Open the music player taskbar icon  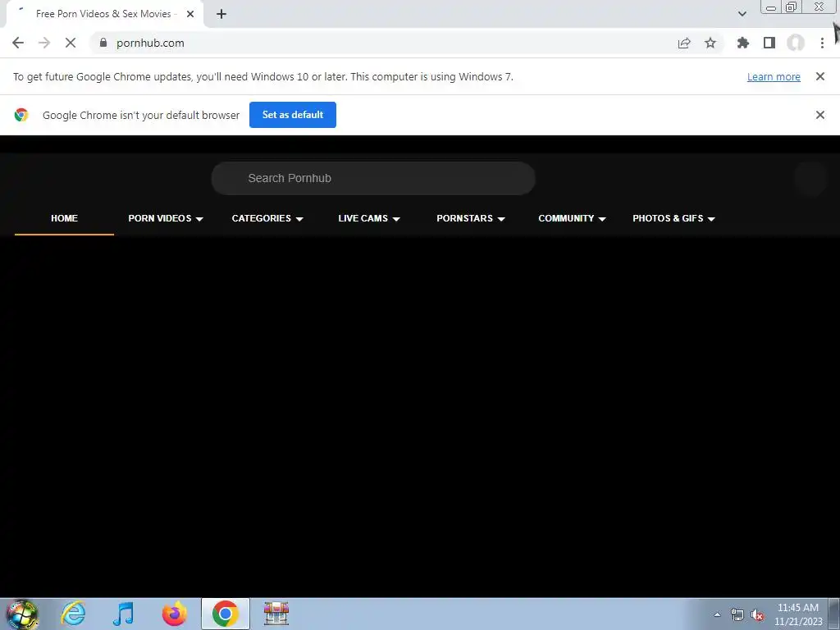click(x=123, y=614)
